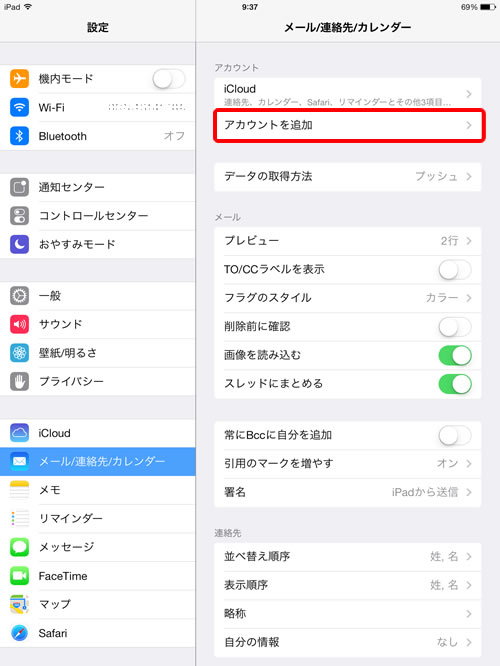Expand データの取得方法 chevron
The width and height of the screenshot is (500, 666).
469,176
